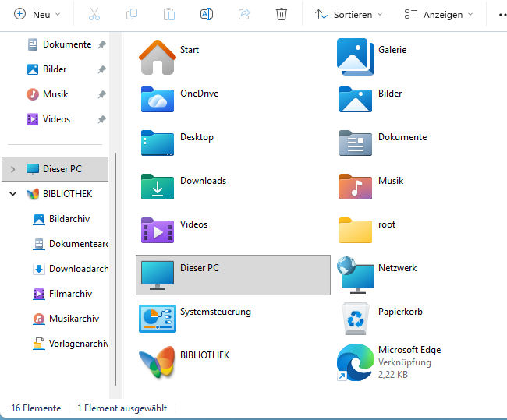Expand Dieser PC in navigation tree

[x=12, y=169]
